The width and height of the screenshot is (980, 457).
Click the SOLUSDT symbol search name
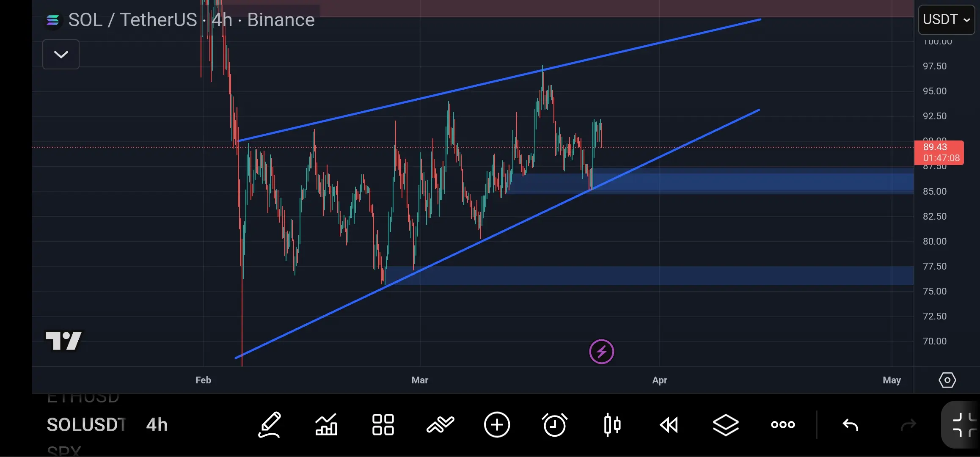coord(86,424)
